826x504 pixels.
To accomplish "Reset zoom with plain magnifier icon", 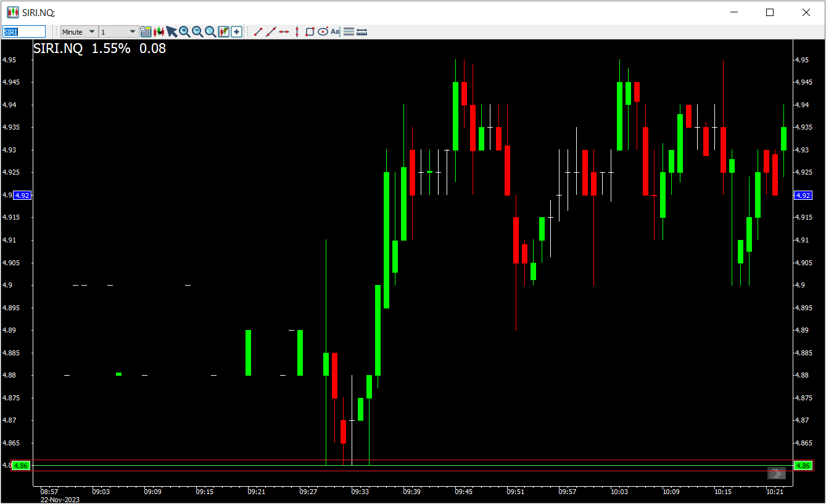I will (210, 31).
